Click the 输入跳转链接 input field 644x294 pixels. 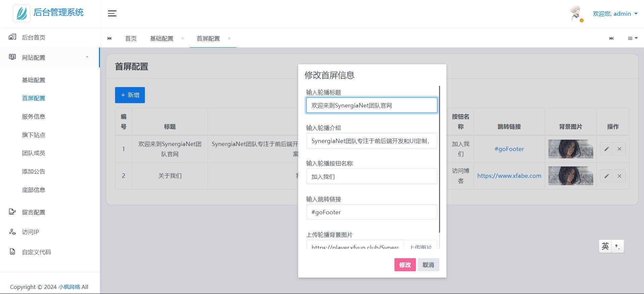[x=371, y=212]
